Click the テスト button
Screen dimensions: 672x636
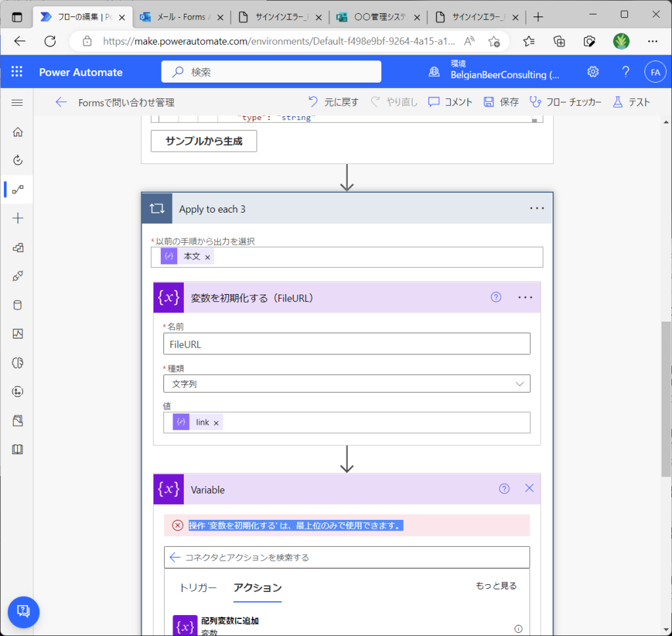(631, 102)
